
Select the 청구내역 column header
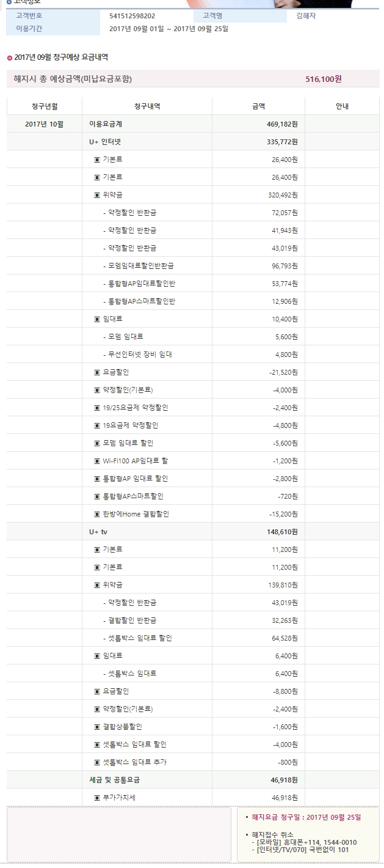coord(147,106)
